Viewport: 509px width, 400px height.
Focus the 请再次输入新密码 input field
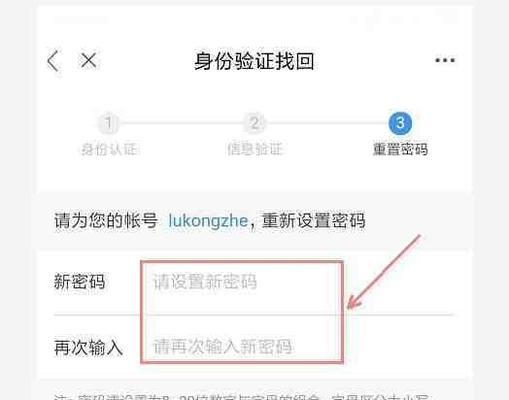coord(242,347)
